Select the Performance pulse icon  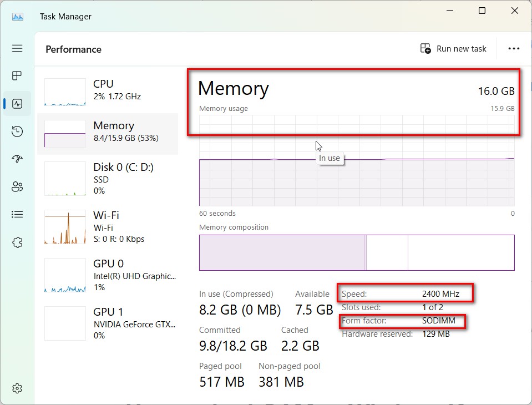pos(17,103)
